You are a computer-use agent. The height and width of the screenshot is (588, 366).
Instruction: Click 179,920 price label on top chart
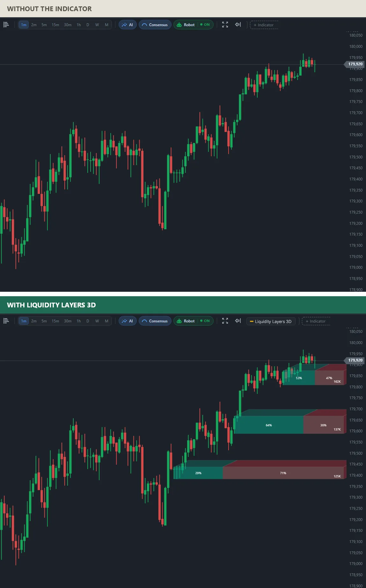(355, 64)
